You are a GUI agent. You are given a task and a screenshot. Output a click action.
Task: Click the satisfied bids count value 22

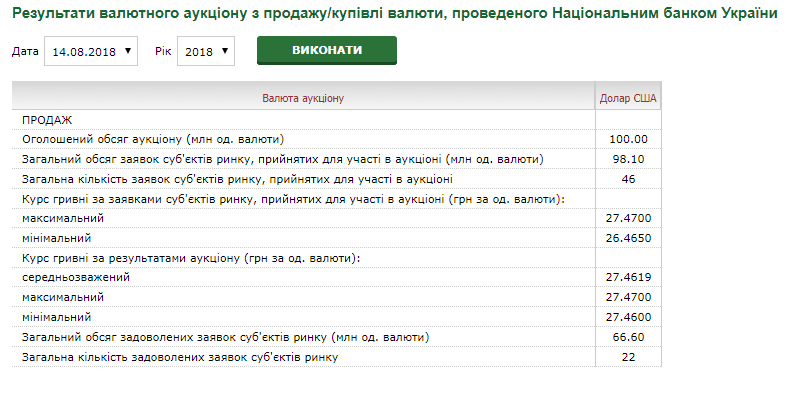[x=628, y=357]
